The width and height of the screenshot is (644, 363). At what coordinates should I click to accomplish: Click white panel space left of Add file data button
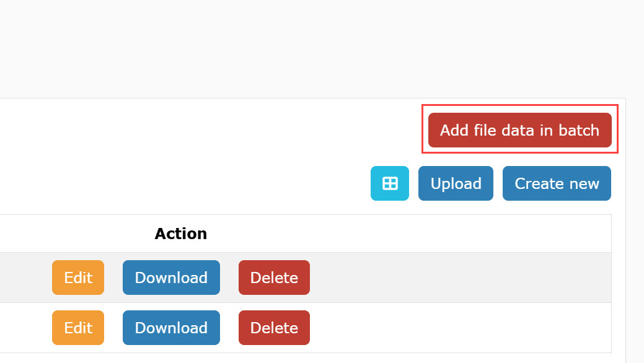click(217, 130)
